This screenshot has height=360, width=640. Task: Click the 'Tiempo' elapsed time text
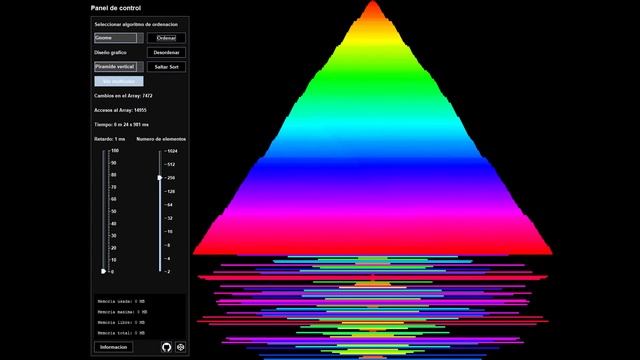pos(121,124)
